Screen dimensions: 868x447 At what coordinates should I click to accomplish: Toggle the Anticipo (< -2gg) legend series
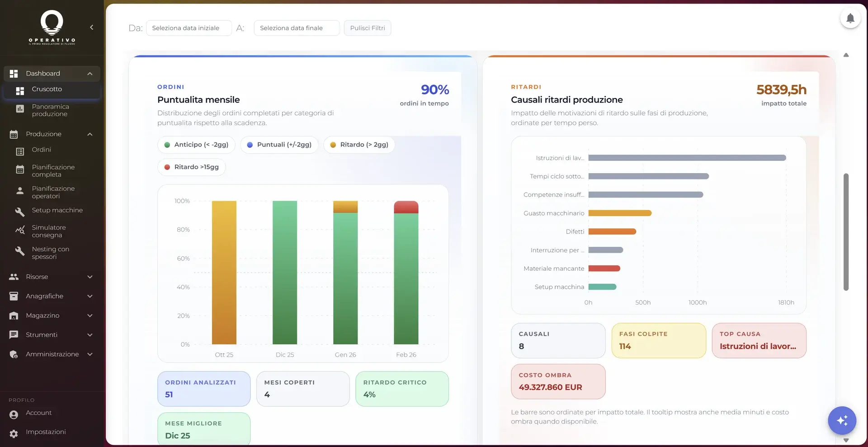pyautogui.click(x=196, y=145)
